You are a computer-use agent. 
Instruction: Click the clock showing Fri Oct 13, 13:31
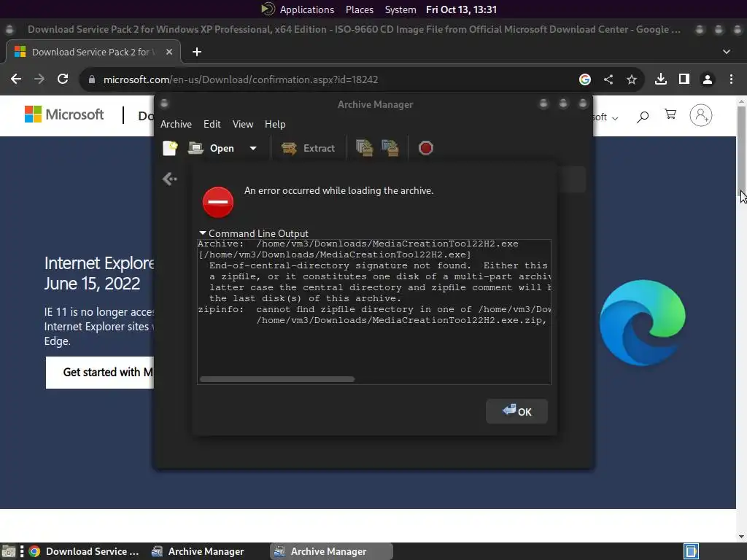point(461,9)
